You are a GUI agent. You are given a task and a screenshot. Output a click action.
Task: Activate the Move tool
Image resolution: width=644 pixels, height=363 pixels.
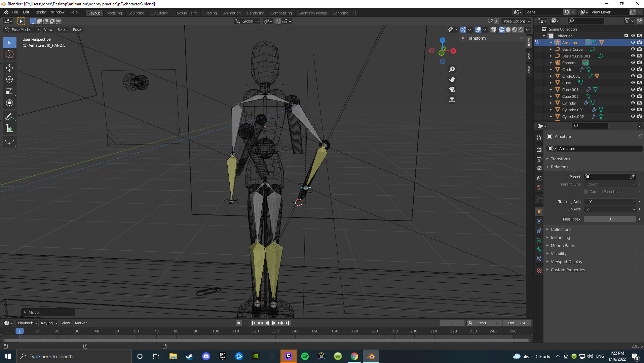click(x=9, y=68)
